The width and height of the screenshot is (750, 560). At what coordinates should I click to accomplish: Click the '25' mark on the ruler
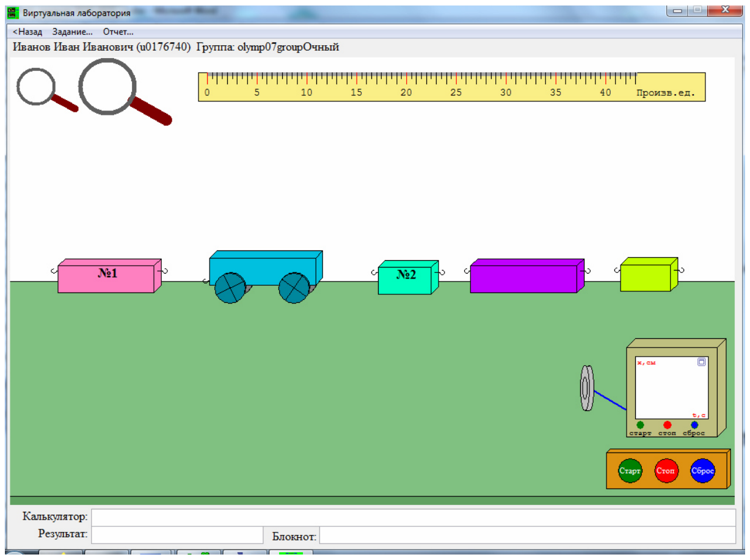pos(456,93)
